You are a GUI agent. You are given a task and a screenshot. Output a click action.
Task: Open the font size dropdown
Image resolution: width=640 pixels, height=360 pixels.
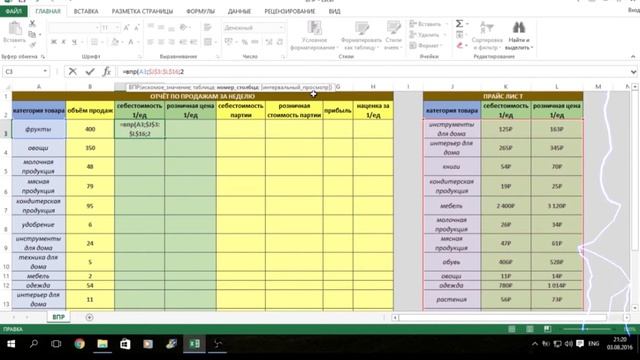coord(118,28)
